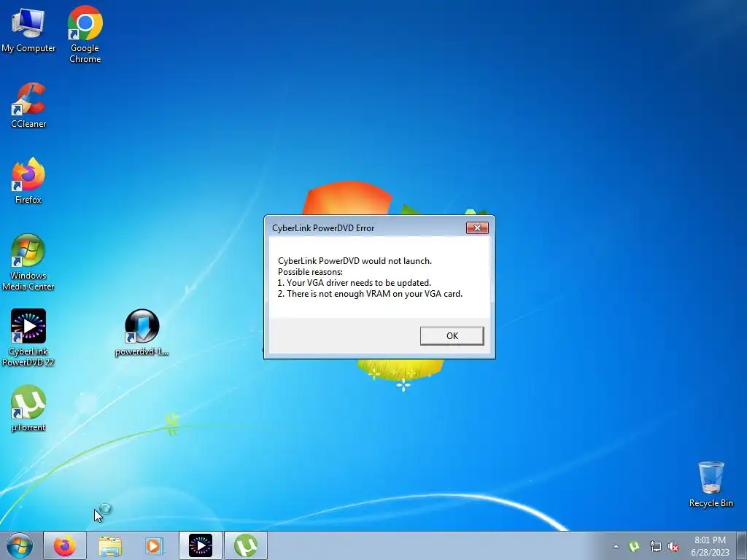Show hidden system tray icons

tap(616, 546)
